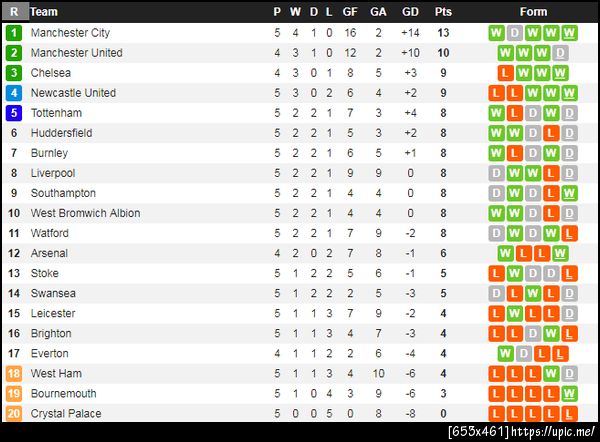The width and height of the screenshot is (600, 442).
Task: Open the Manchester City team link
Action: click(x=70, y=32)
